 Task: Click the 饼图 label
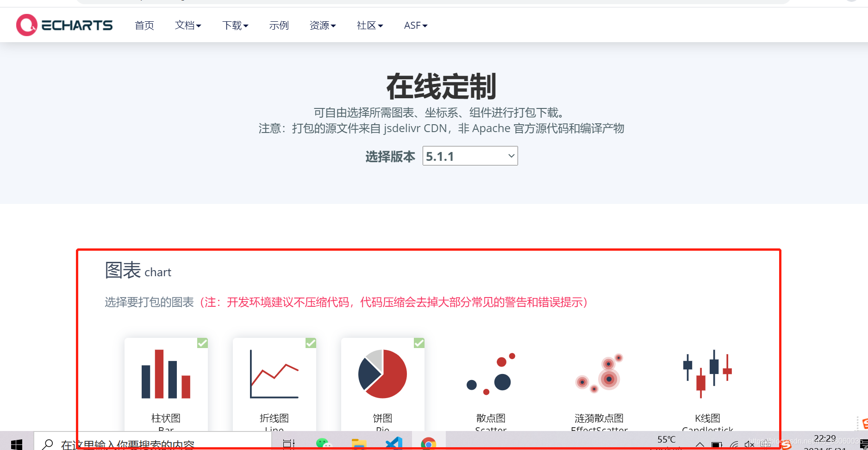382,418
